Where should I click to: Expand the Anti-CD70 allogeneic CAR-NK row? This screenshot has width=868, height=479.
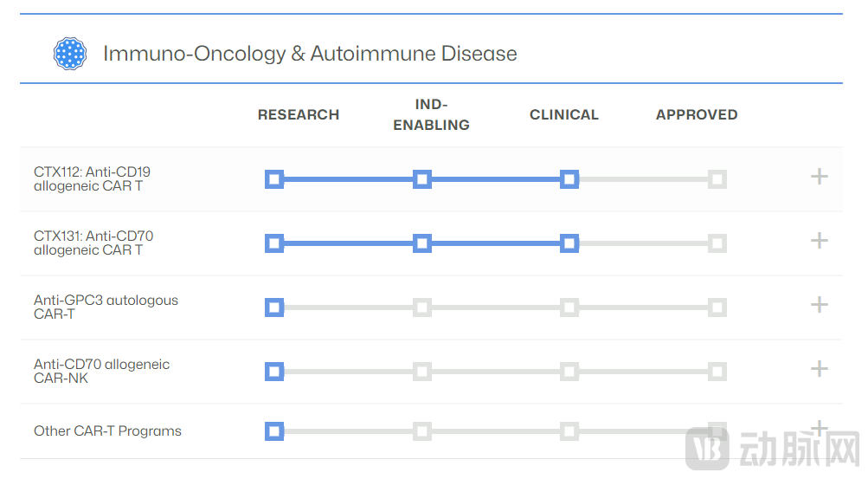(819, 369)
